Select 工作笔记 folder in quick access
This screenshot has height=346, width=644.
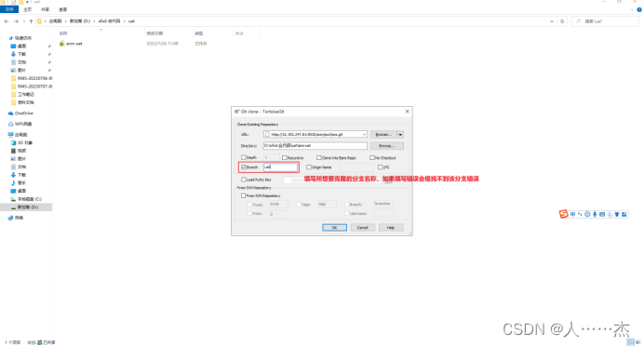(22, 94)
